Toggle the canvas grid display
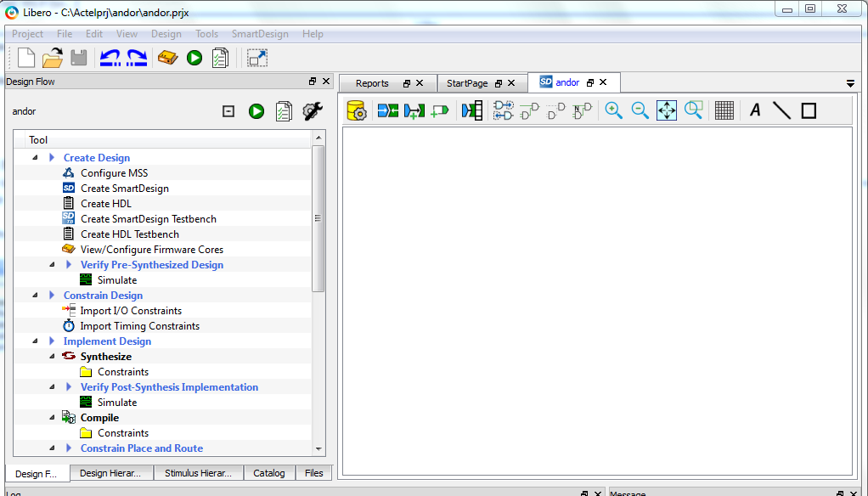Image resolution: width=868 pixels, height=496 pixels. tap(724, 110)
